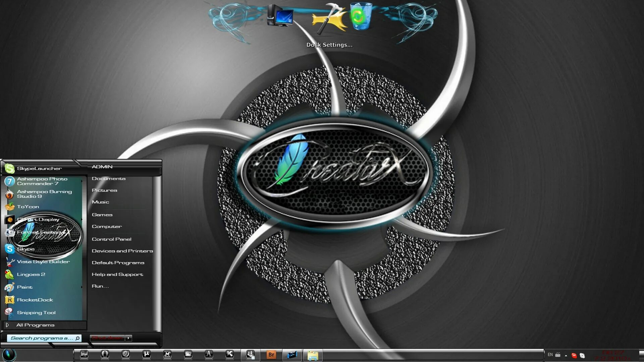Open the Opera "O" taskbar icon

tap(105, 354)
